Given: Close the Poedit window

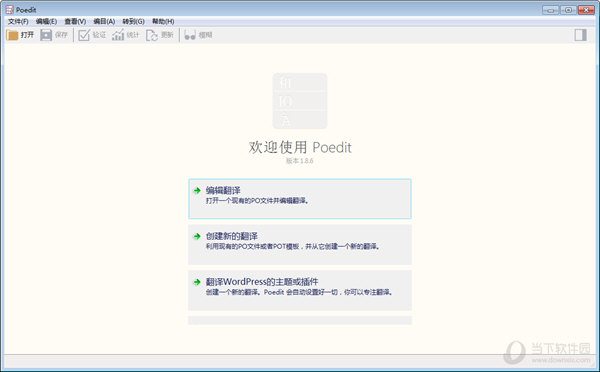Looking at the screenshot, I should pos(586,10).
